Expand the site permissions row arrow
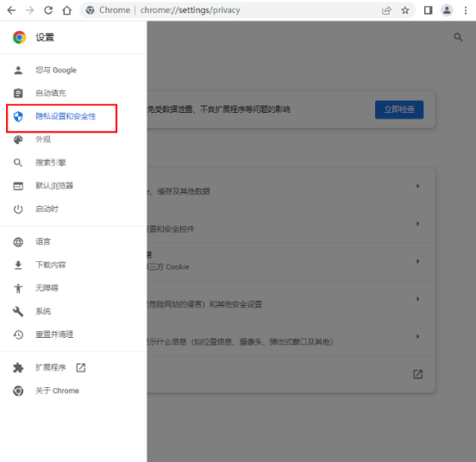This screenshot has width=476, height=462. 417,336
